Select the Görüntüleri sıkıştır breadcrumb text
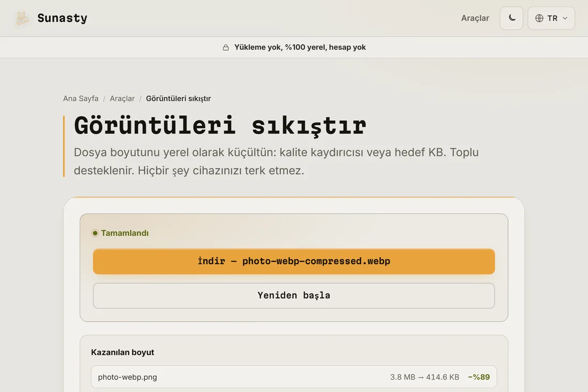 [179, 98]
